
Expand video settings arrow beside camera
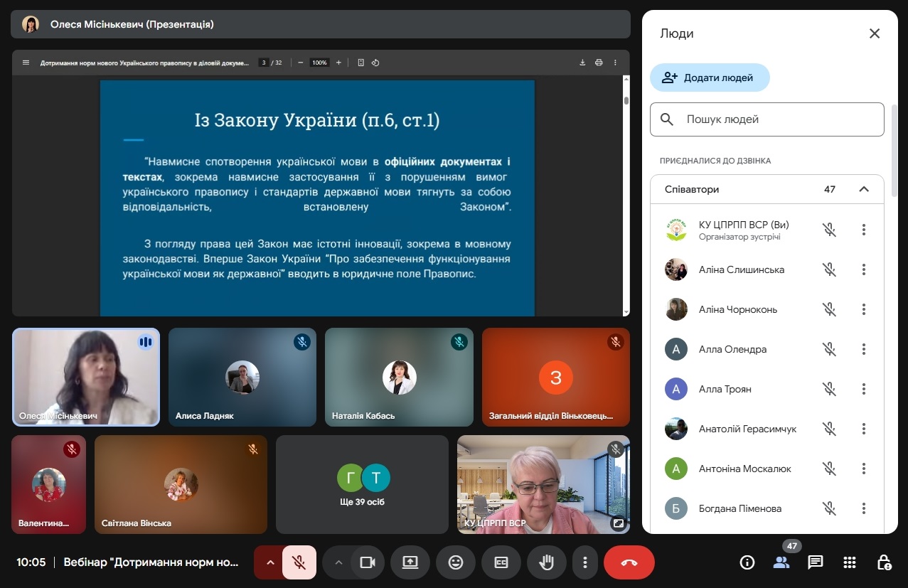(x=338, y=562)
